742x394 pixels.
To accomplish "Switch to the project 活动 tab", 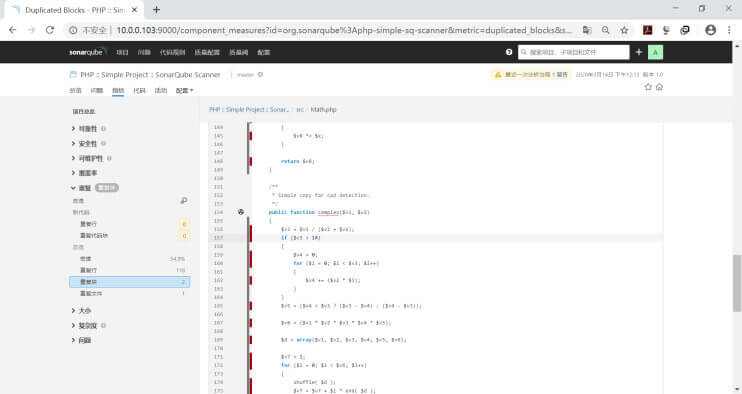I will pyautogui.click(x=160, y=90).
